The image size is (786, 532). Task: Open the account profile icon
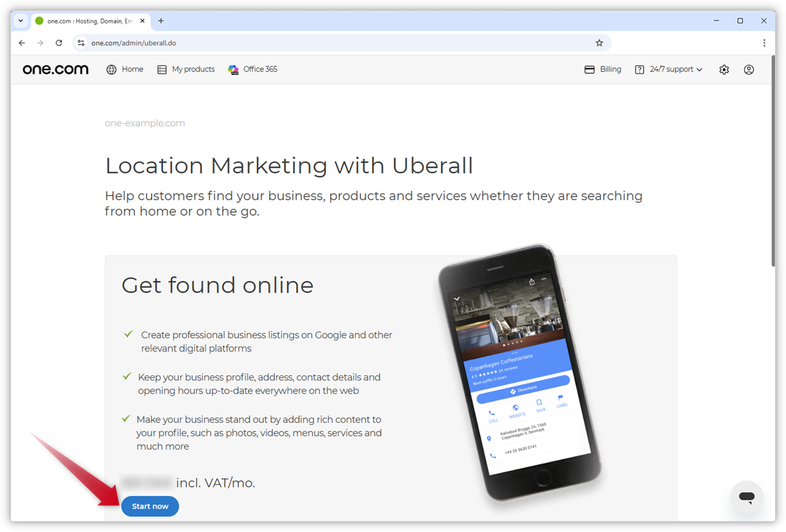(748, 69)
